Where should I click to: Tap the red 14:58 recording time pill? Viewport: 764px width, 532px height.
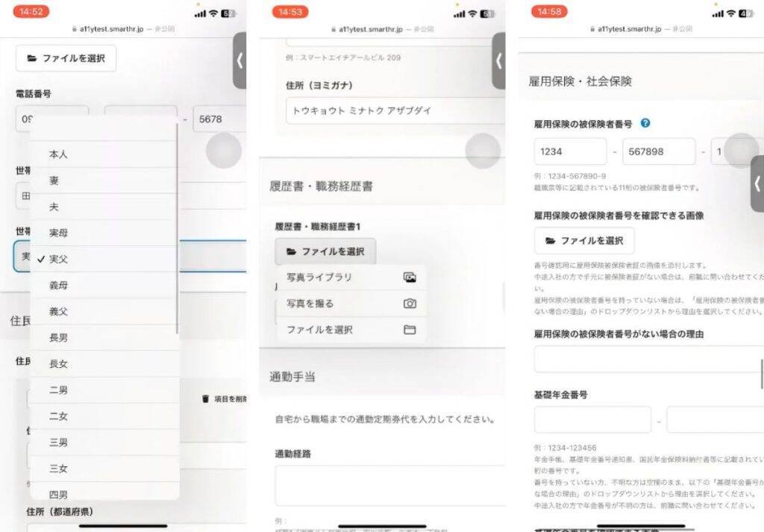tap(549, 12)
